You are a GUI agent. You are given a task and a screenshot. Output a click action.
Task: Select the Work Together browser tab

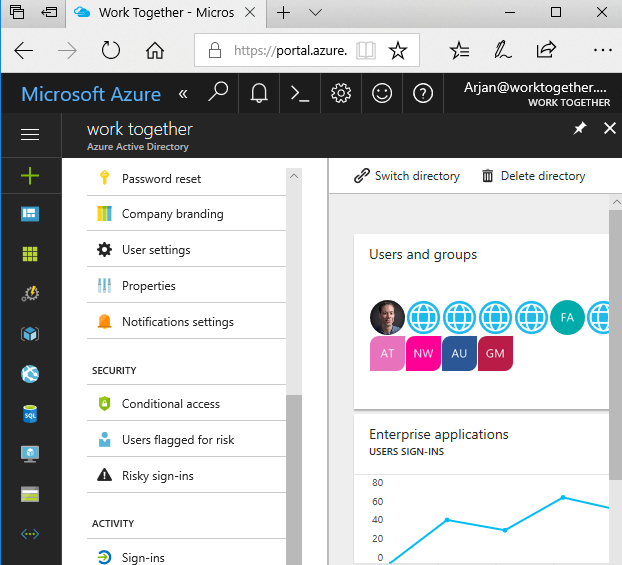click(165, 13)
